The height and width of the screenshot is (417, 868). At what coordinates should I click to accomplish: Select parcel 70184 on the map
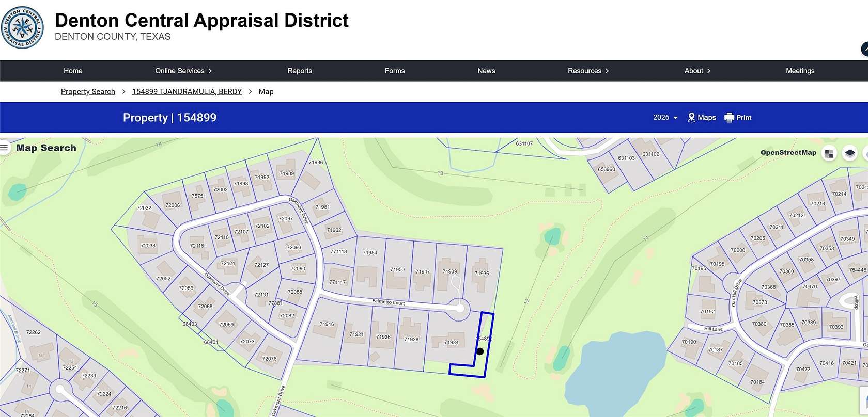[x=757, y=382]
